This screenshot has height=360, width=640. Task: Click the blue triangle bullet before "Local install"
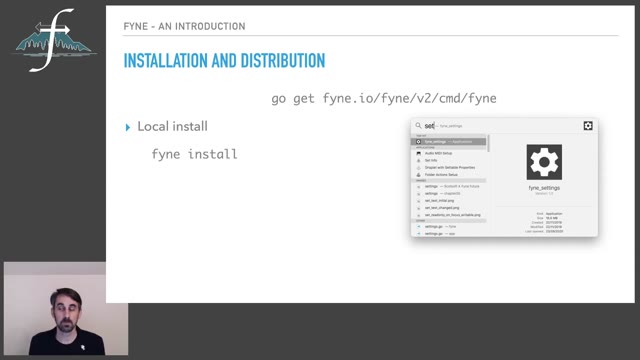coord(128,127)
